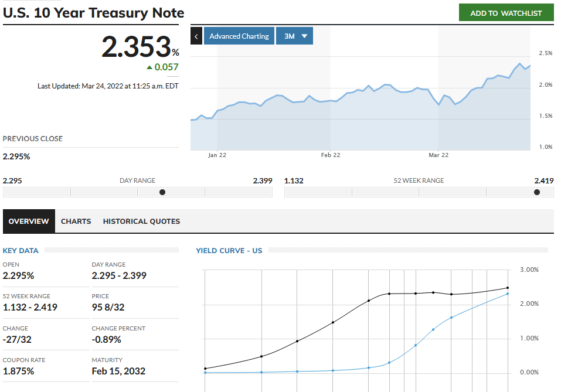The height and width of the screenshot is (392, 561).
Task: Click the 52 Week Range marker dot
Action: click(536, 192)
